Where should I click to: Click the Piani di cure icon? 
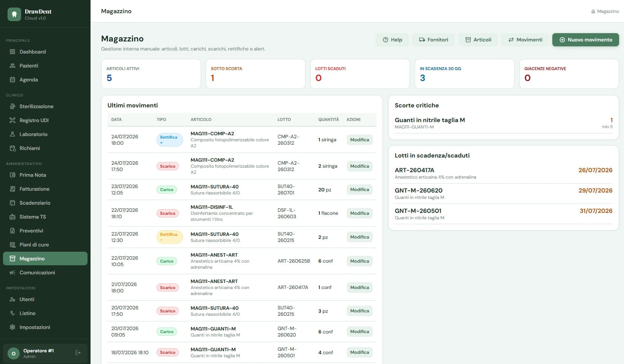coord(12,245)
